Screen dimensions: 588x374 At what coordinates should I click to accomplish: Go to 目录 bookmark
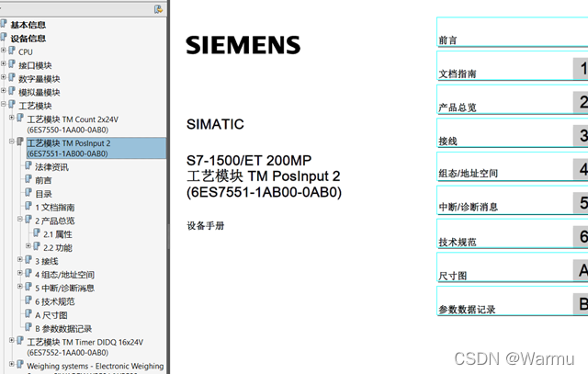[43, 194]
